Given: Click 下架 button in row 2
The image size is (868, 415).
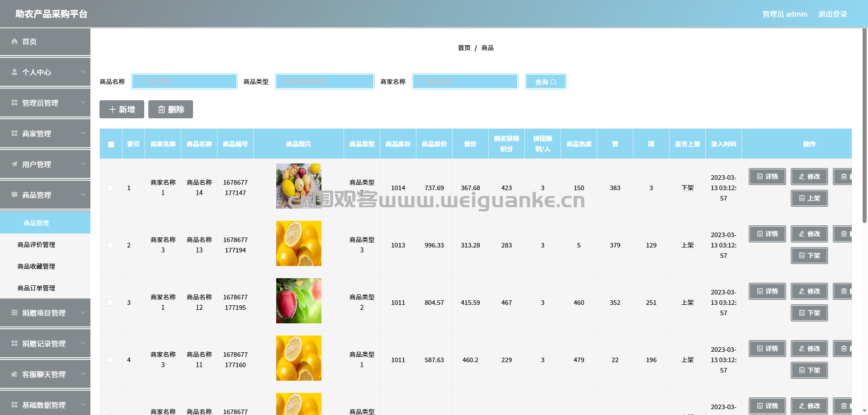Looking at the screenshot, I should (809, 256).
